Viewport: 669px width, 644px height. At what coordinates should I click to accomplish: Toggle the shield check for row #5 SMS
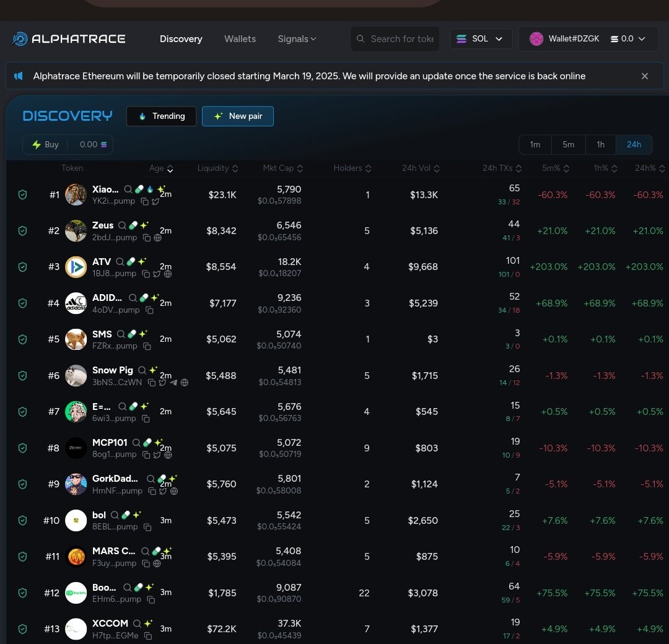click(x=23, y=339)
